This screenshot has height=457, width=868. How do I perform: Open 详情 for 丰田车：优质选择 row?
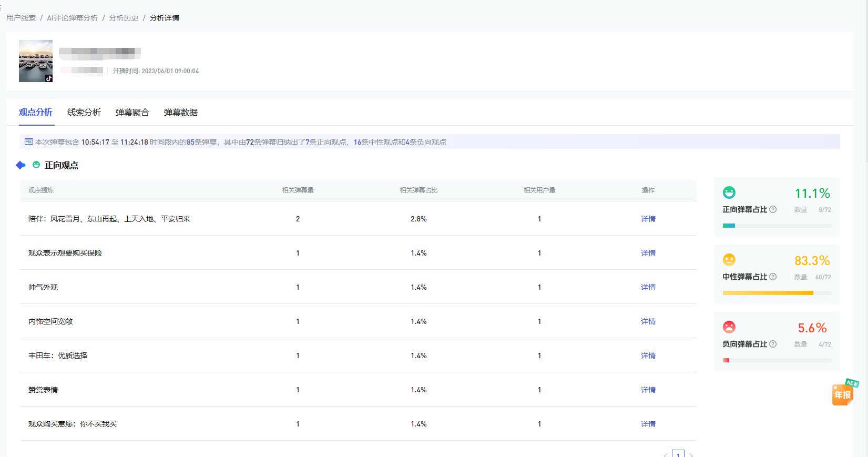pyautogui.click(x=648, y=356)
